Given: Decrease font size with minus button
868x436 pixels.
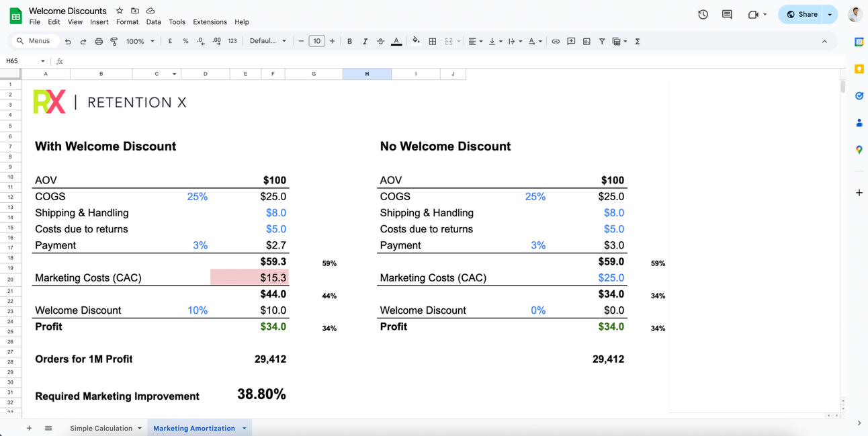Looking at the screenshot, I should click(301, 41).
